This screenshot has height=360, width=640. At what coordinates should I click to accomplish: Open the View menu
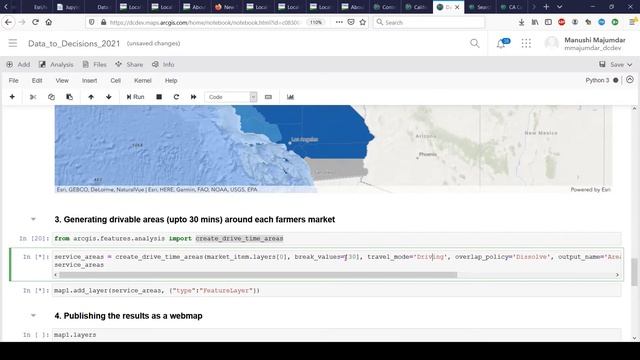coord(62,81)
